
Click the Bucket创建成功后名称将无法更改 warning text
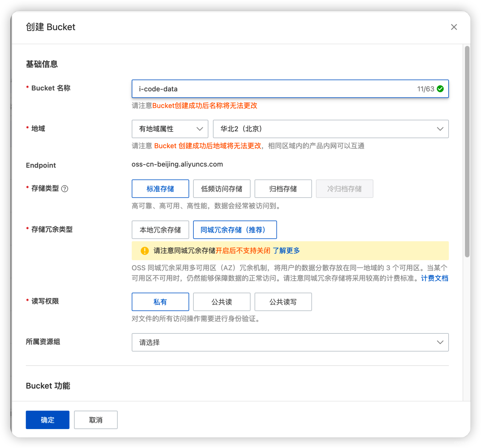pyautogui.click(x=205, y=106)
